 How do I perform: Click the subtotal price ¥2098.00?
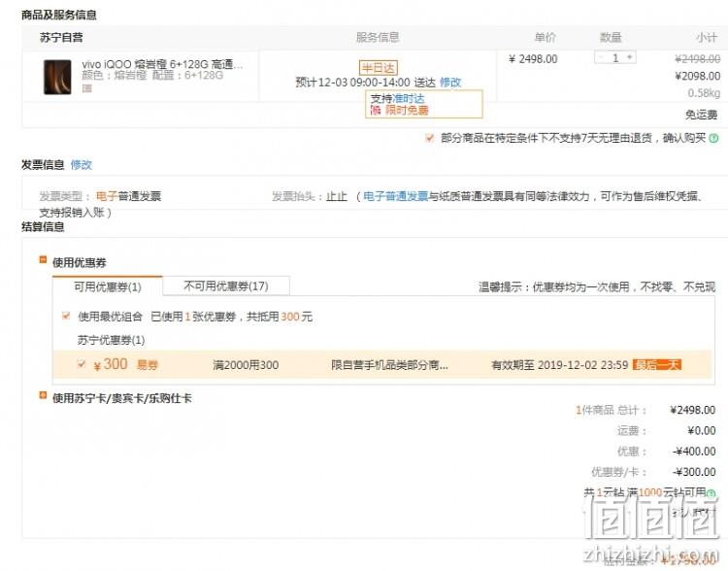tap(697, 76)
